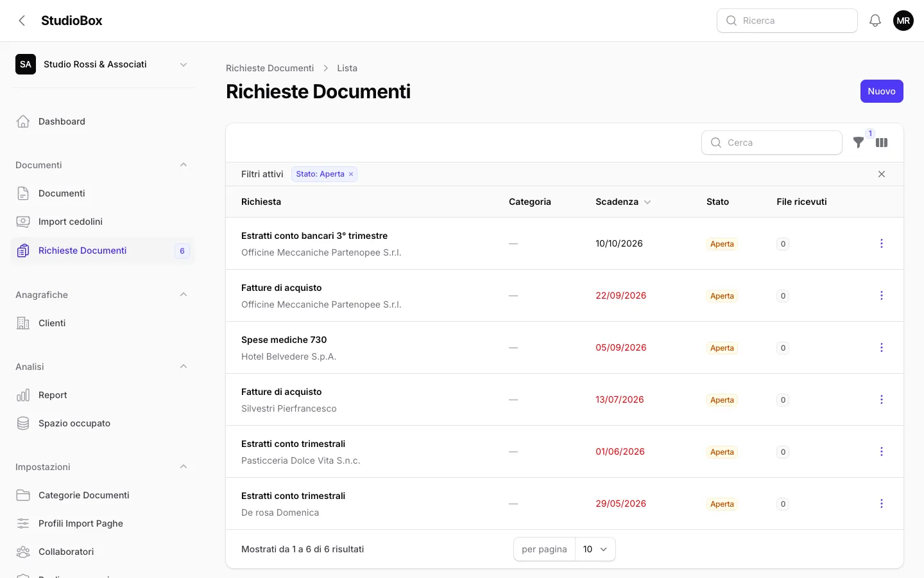Click the 13/07/2026 due date
This screenshot has height=578, width=924.
[620, 399]
